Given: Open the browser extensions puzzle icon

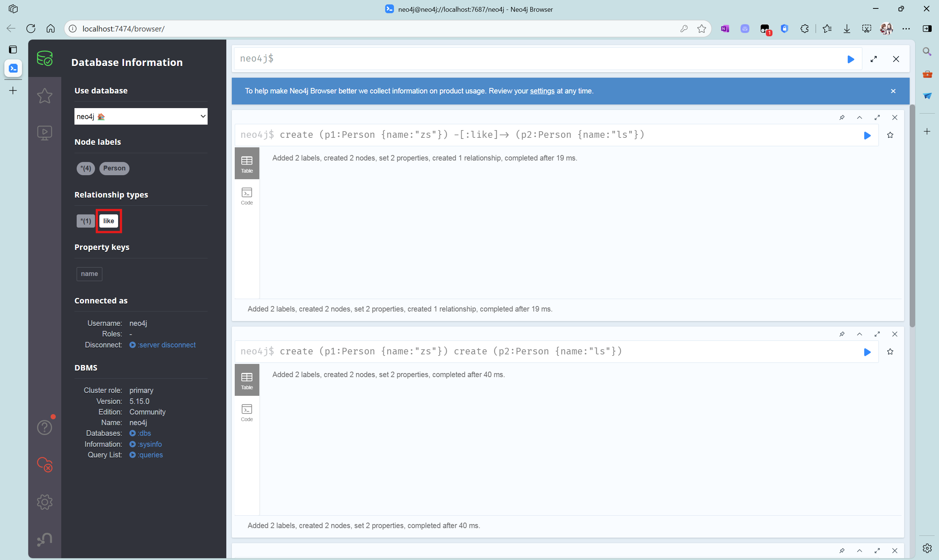Looking at the screenshot, I should click(x=804, y=29).
